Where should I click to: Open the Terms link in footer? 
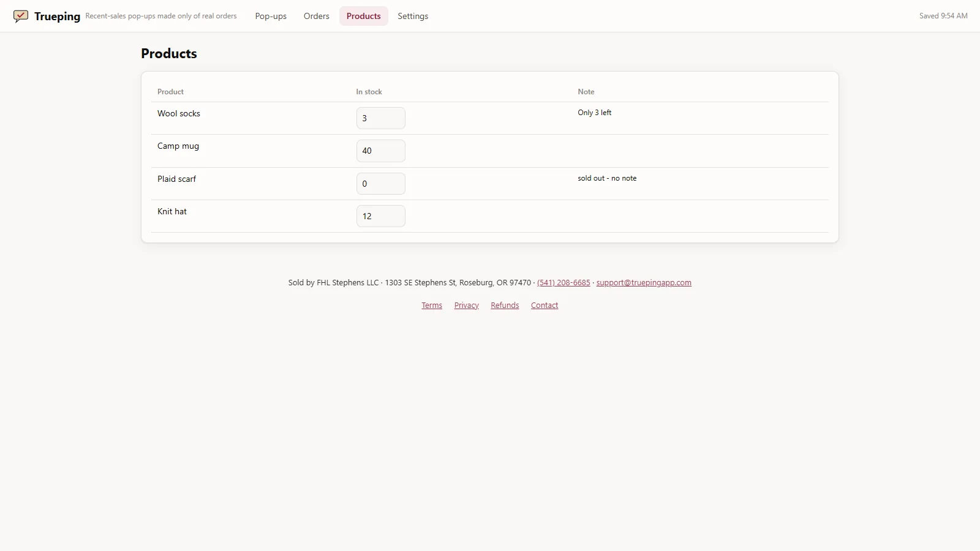[x=432, y=305]
